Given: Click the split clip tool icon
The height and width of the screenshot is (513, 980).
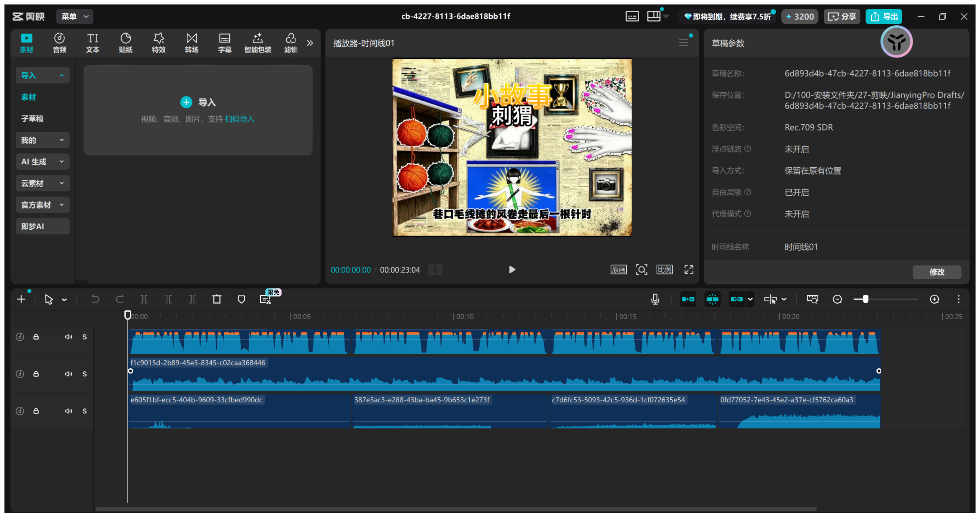Looking at the screenshot, I should [144, 299].
